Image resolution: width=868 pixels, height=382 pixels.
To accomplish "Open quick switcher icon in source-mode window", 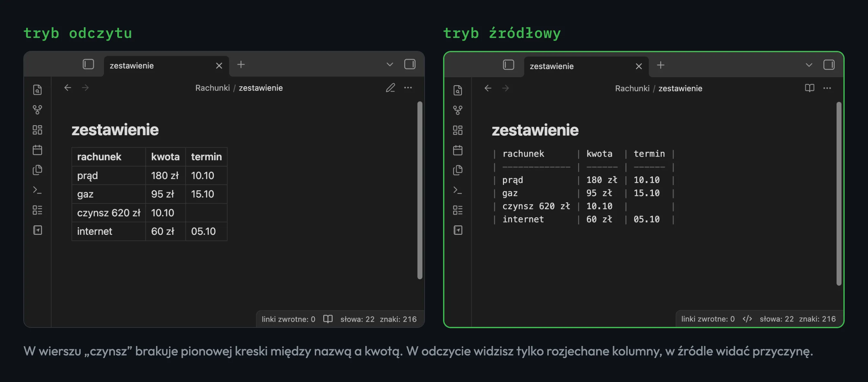I will [x=458, y=90].
